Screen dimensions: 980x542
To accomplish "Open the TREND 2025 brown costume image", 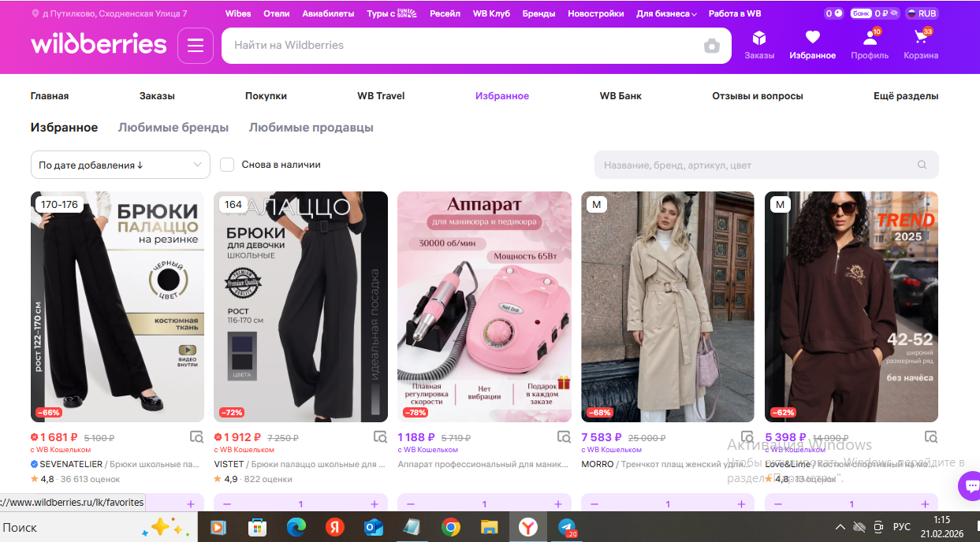I will click(x=851, y=307).
